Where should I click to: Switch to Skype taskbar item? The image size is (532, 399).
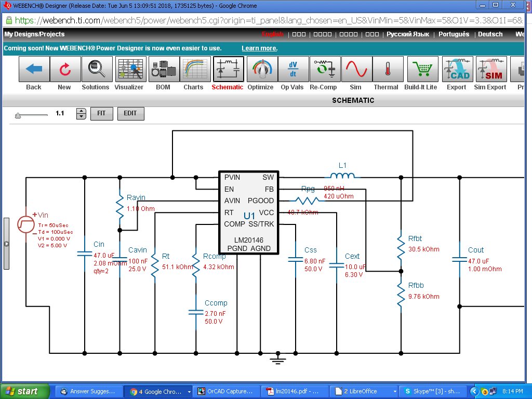(x=433, y=391)
